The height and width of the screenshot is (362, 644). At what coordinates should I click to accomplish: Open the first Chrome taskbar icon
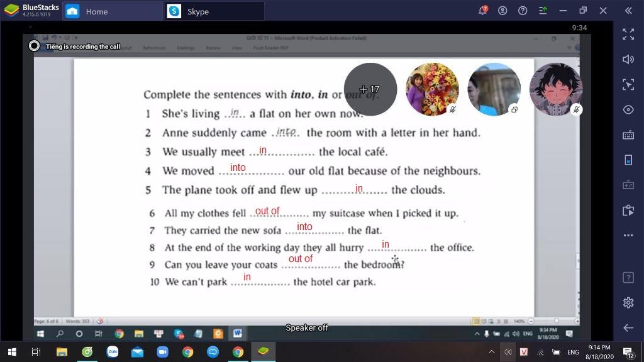coord(187,352)
